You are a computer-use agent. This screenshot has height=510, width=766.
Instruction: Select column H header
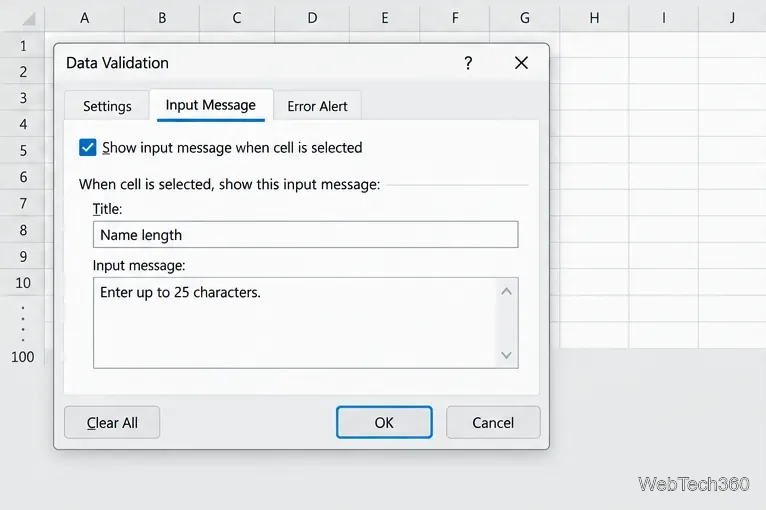[x=594, y=18]
